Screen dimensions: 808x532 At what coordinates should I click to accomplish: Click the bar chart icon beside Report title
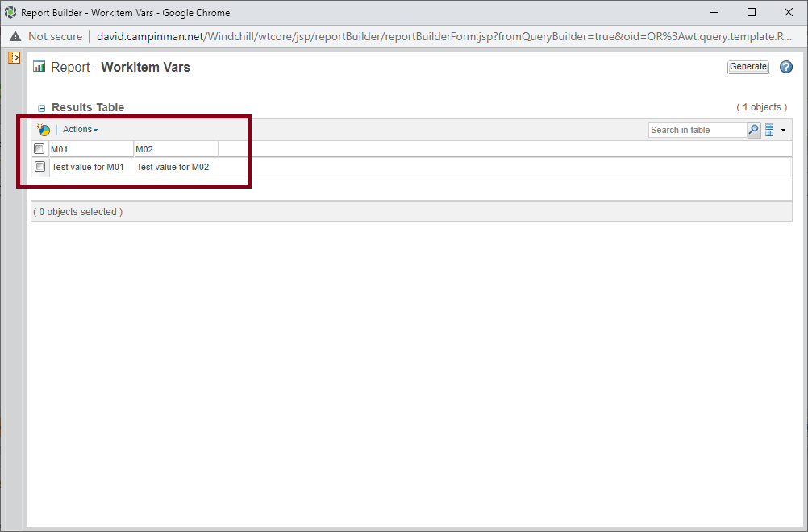(38, 67)
